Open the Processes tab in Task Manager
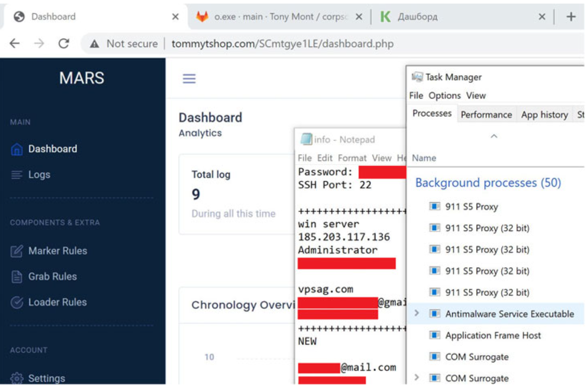This screenshot has height=392, width=587. (432, 114)
